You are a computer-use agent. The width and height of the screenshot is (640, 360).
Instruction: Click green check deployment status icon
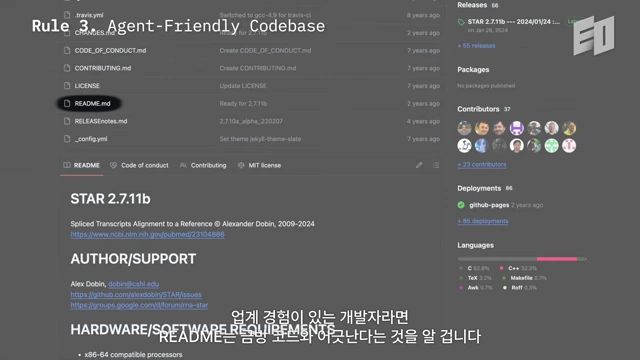pyautogui.click(x=461, y=205)
